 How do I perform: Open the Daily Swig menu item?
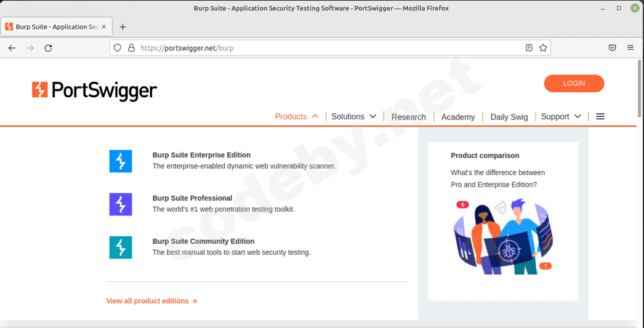click(509, 117)
